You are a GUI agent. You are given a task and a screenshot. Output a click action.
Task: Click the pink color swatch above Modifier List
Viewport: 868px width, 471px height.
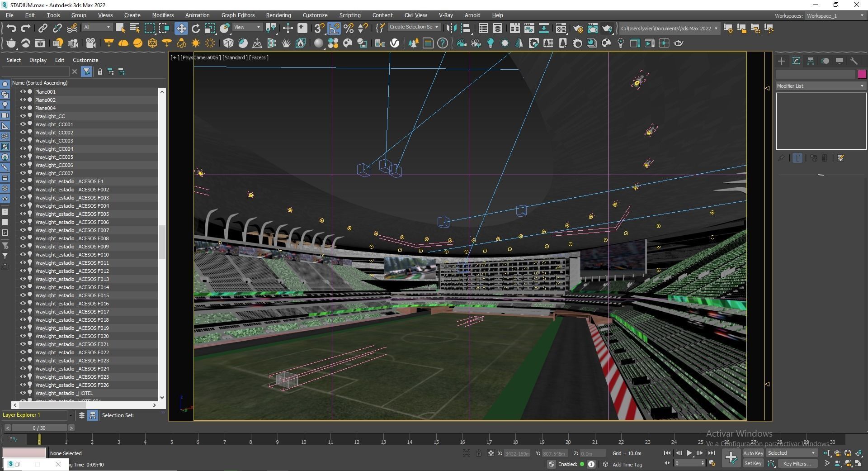pyautogui.click(x=863, y=74)
